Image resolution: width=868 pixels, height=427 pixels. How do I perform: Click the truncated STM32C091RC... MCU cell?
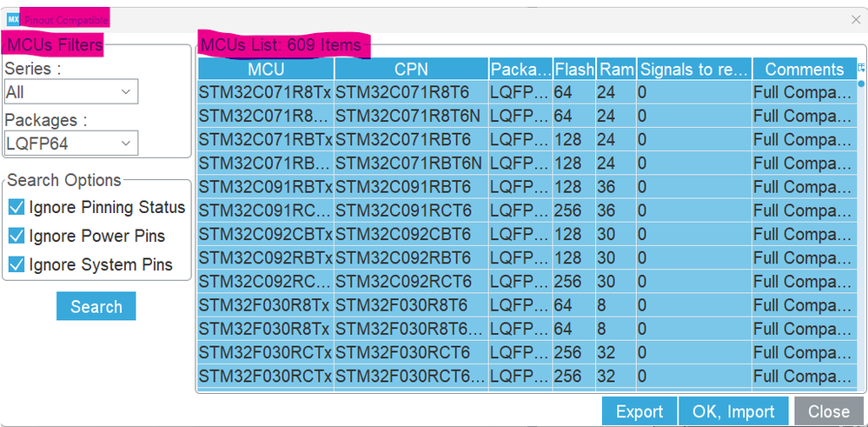(266, 210)
